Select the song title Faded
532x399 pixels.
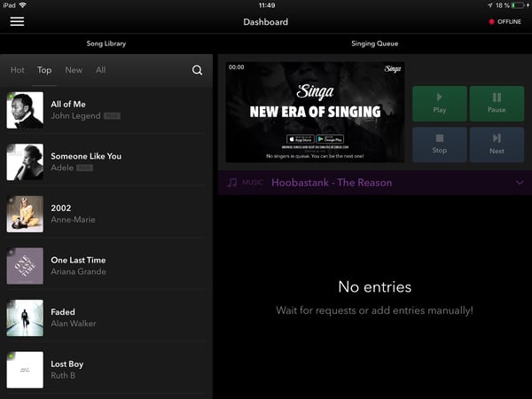point(63,312)
